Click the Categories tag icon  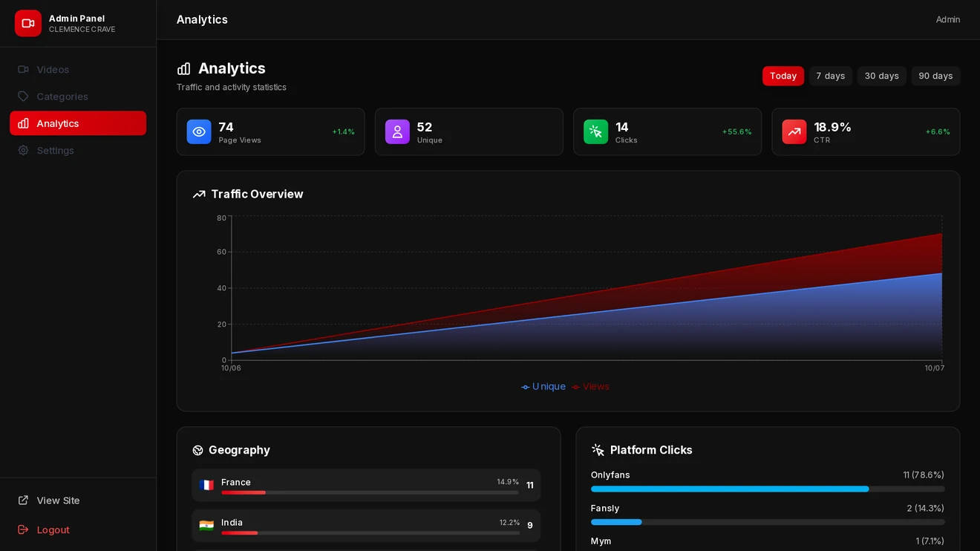23,97
